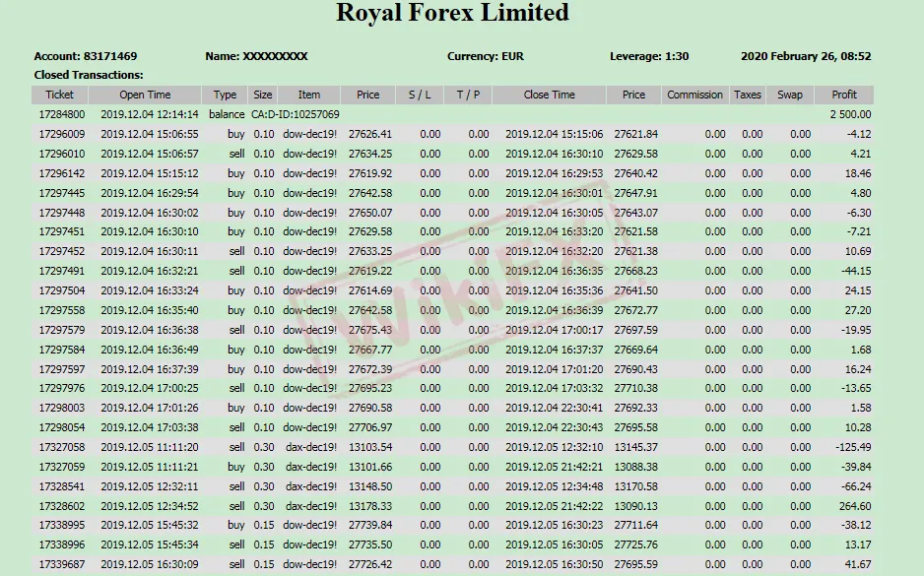Select ticket number 17298003
The height and width of the screenshot is (576, 924).
(x=62, y=409)
